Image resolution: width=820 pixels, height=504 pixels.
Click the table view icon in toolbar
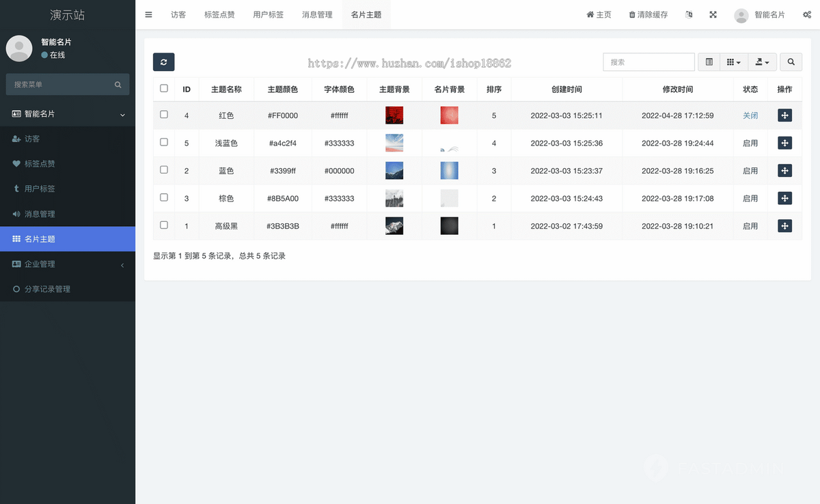point(709,61)
